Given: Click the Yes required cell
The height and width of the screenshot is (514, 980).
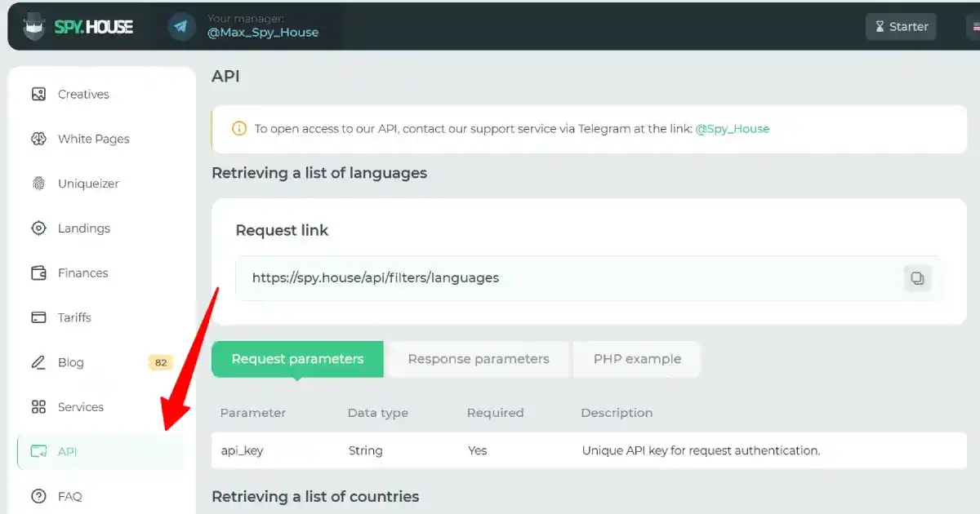Looking at the screenshot, I should click(478, 450).
